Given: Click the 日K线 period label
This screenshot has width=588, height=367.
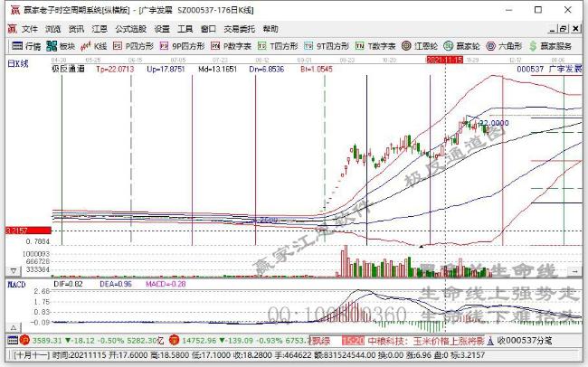Looking at the screenshot, I should pos(18,64).
